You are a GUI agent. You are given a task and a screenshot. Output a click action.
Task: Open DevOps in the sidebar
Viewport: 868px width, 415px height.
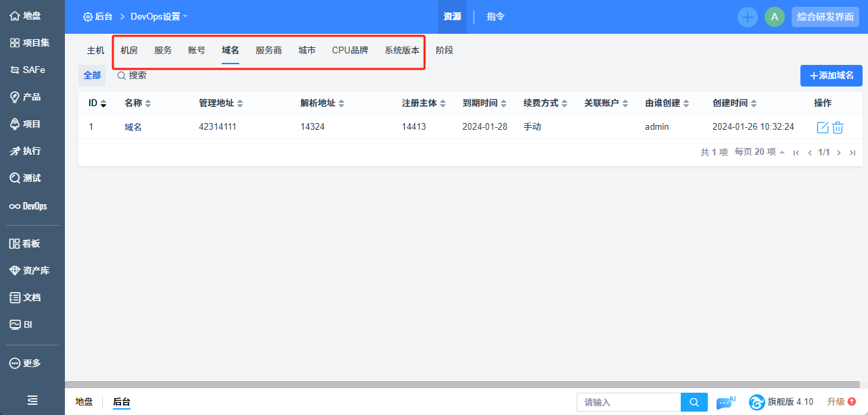tap(28, 206)
